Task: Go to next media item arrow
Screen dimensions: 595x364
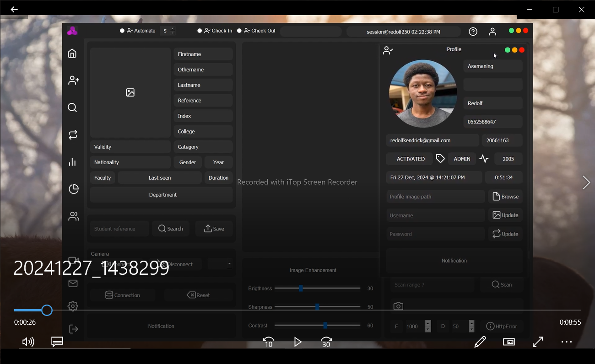Action: [x=586, y=182]
